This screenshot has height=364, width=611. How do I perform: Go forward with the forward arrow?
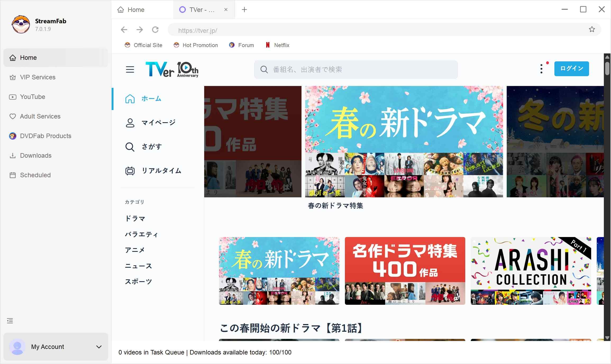coord(140,30)
